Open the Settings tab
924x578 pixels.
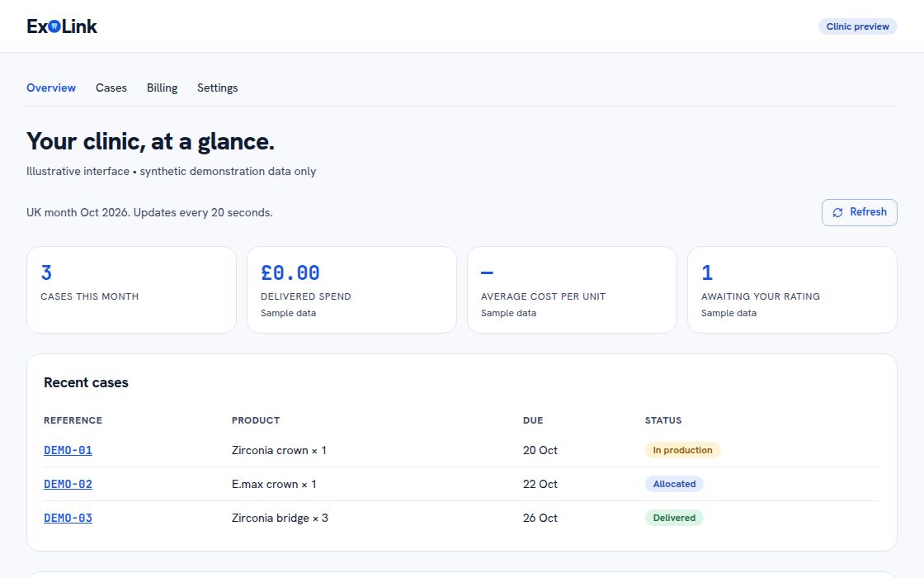click(x=218, y=88)
